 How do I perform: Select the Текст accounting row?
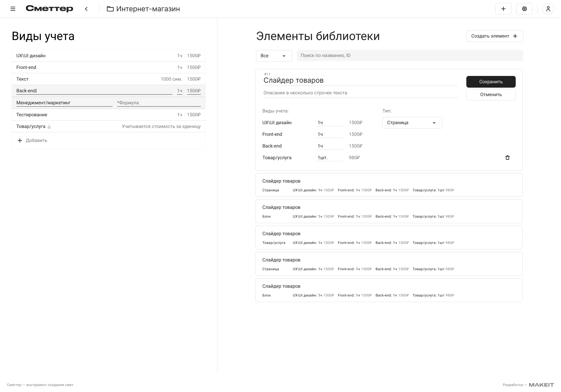[108, 79]
